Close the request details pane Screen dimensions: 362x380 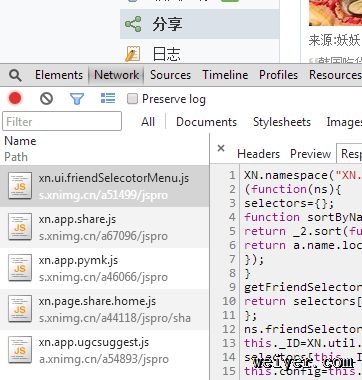pyautogui.click(x=221, y=148)
